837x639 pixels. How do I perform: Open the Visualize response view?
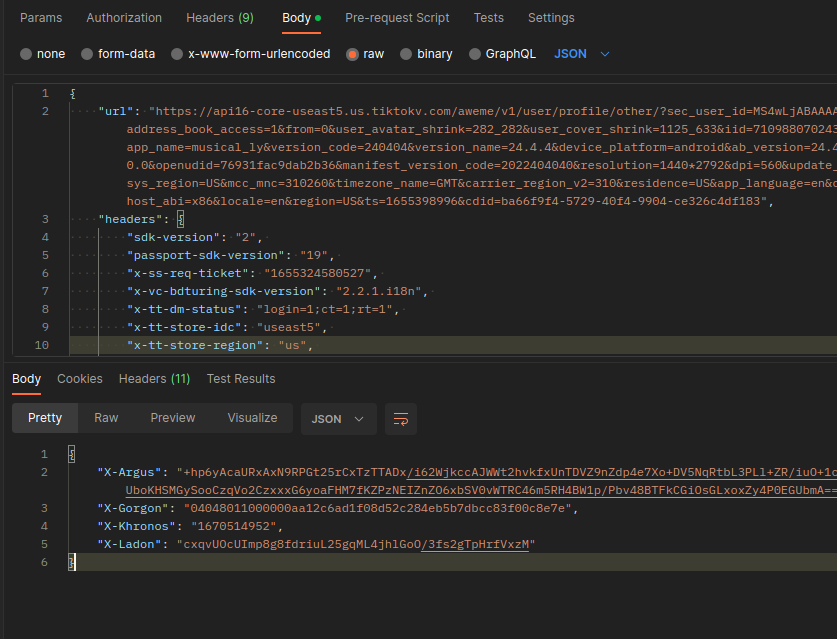tap(252, 418)
